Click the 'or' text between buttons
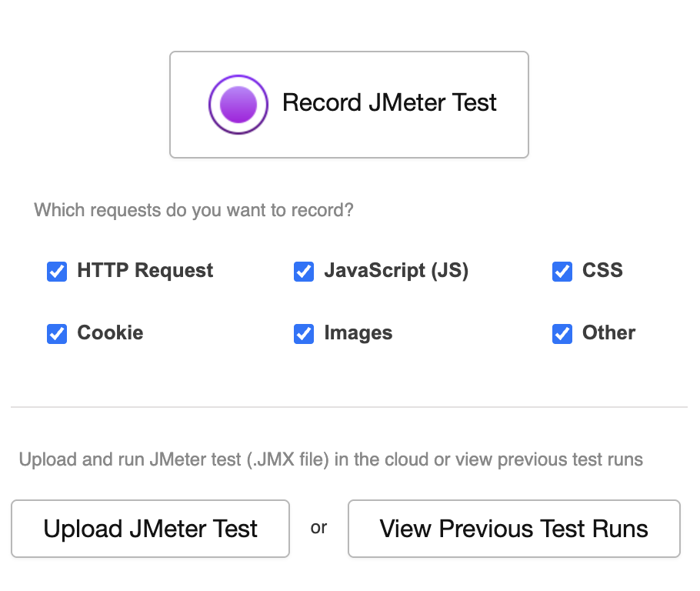The width and height of the screenshot is (700, 591). point(318,528)
